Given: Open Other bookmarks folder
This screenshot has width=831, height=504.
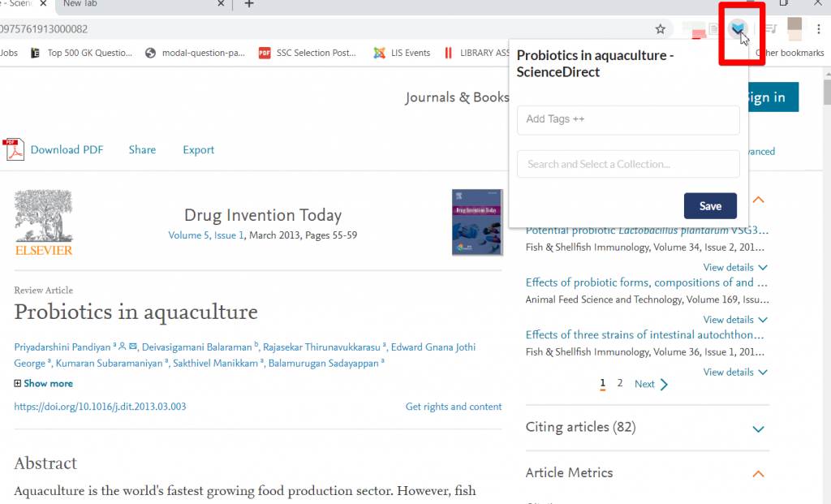Looking at the screenshot, I should tap(790, 53).
